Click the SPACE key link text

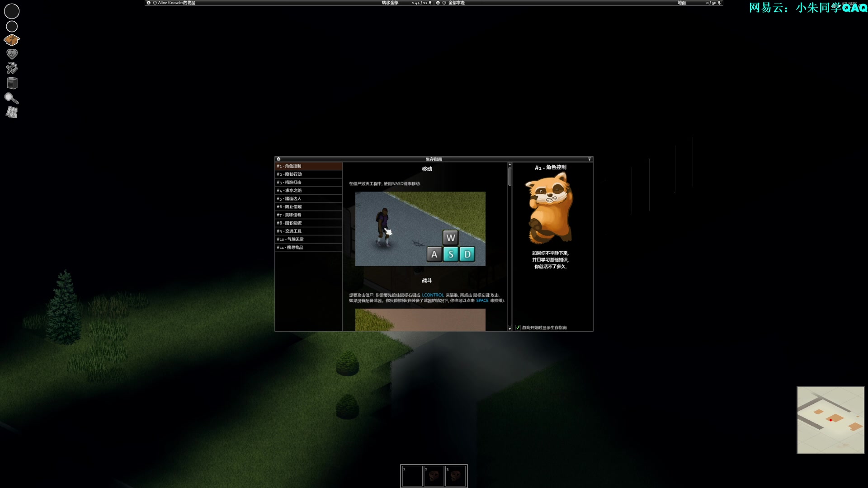coord(482,300)
